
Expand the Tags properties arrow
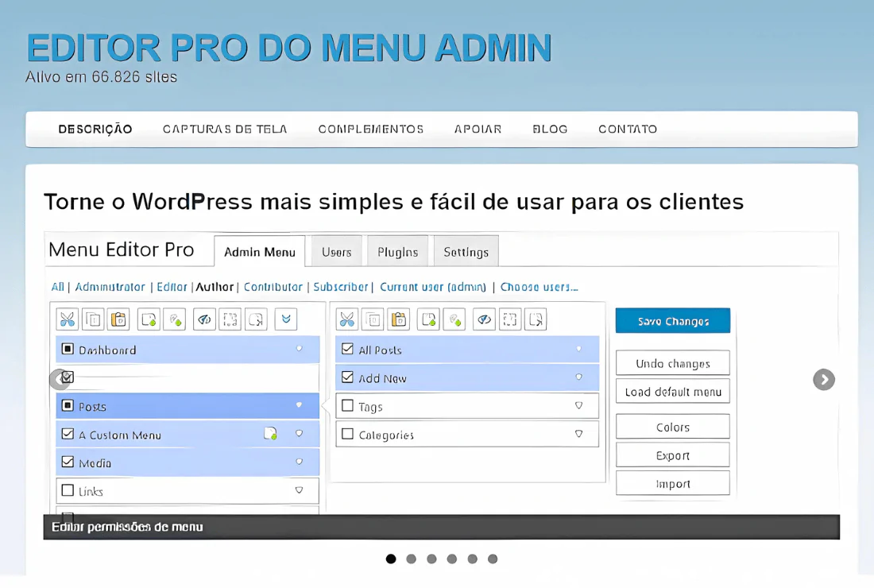(579, 405)
